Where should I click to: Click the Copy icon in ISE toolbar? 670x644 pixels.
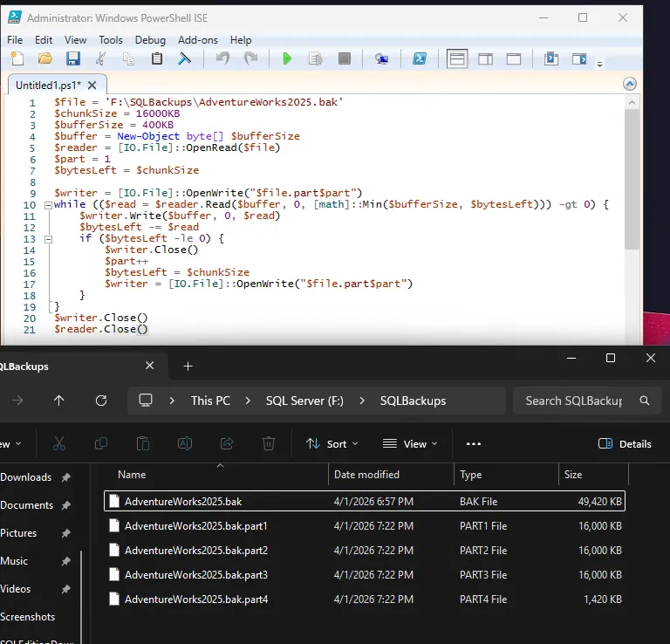tap(128, 58)
